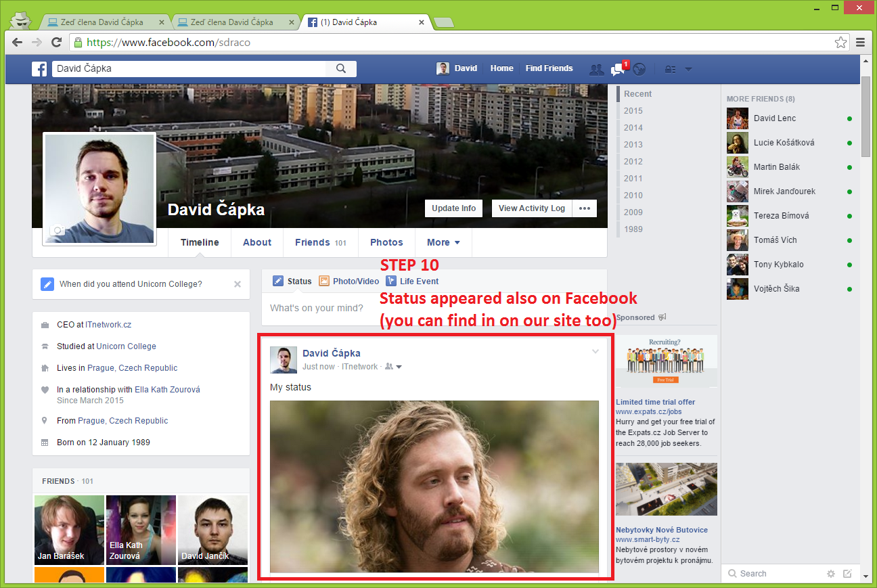
Task: Click the Facebook search field
Action: [x=189, y=68]
